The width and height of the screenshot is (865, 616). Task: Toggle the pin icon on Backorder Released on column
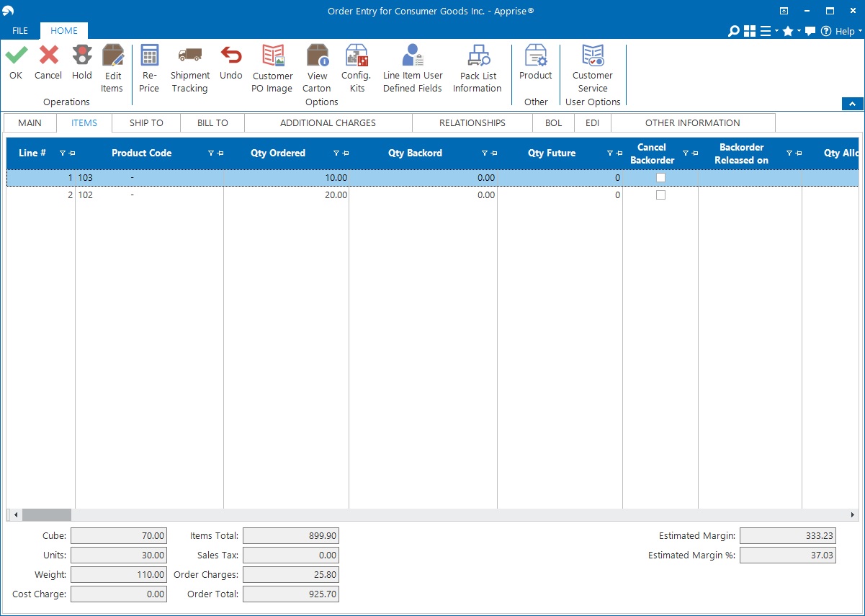coord(799,153)
